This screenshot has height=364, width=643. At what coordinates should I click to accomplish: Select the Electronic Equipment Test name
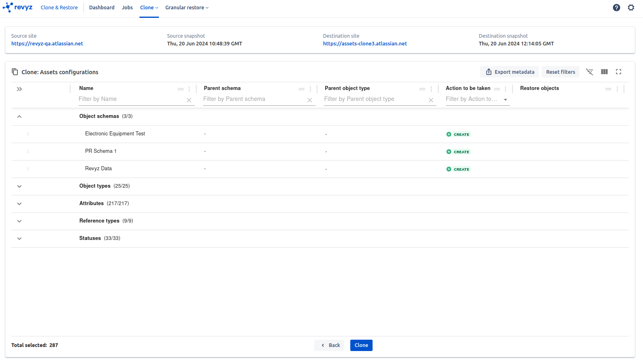coord(115,134)
